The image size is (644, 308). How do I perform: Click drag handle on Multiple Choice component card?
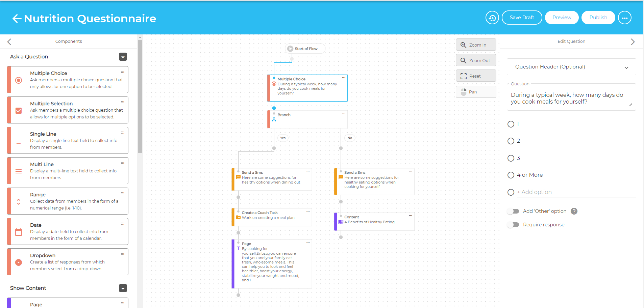[x=123, y=72]
